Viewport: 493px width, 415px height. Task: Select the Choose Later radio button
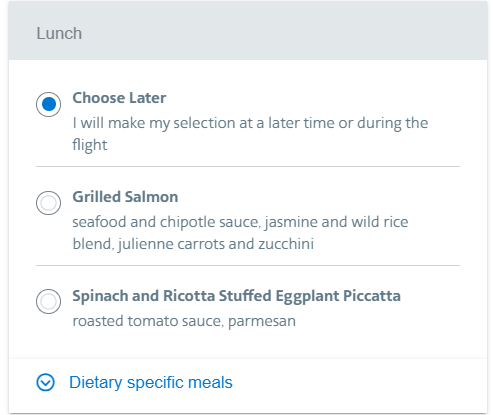click(x=48, y=104)
